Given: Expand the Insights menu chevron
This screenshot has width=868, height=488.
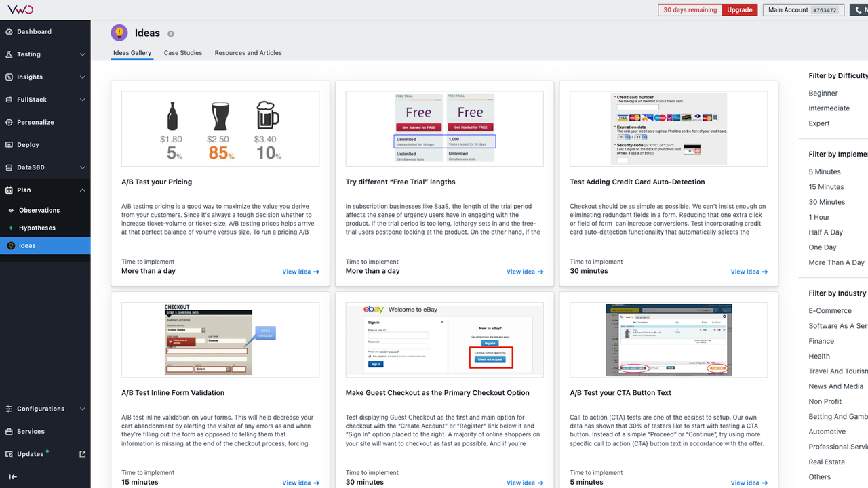Looking at the screenshot, I should [x=83, y=77].
